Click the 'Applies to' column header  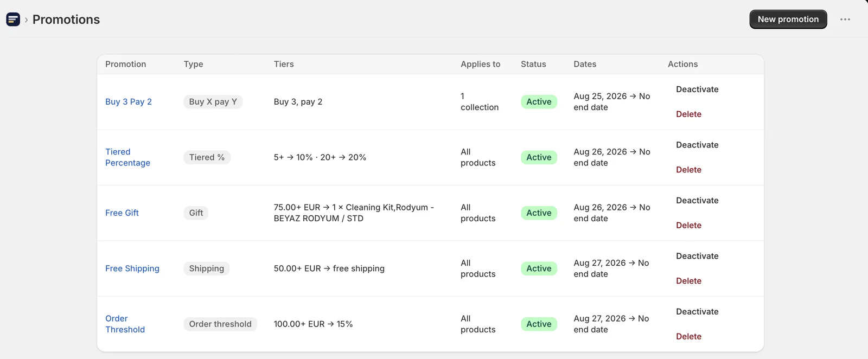pyautogui.click(x=481, y=64)
